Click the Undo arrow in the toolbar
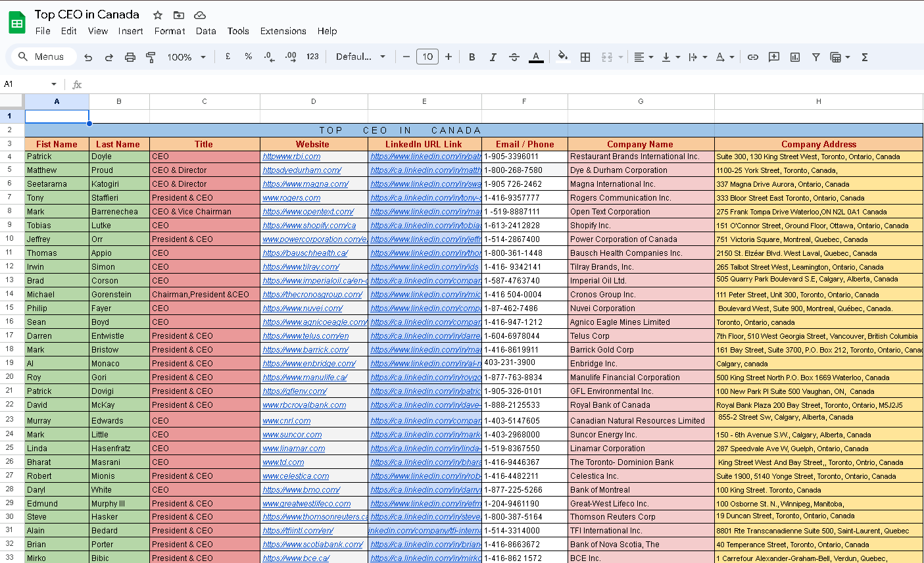The image size is (924, 563). 88,57
